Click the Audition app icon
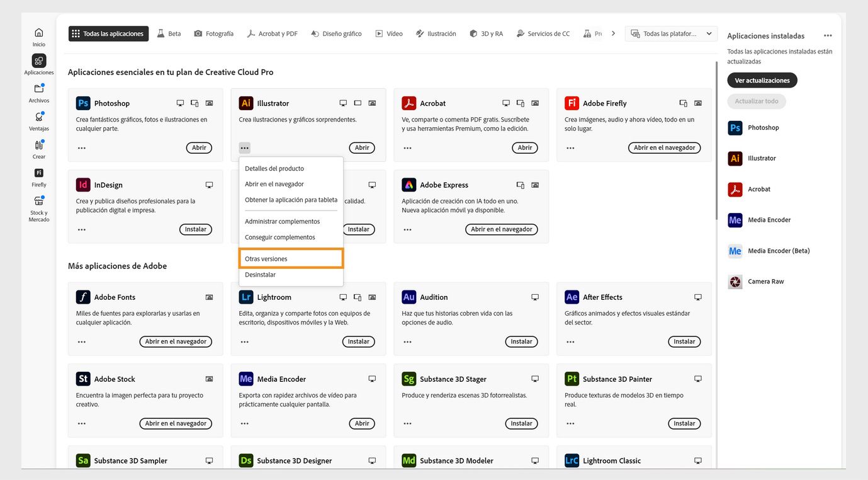This screenshot has height=480, width=868. [409, 297]
